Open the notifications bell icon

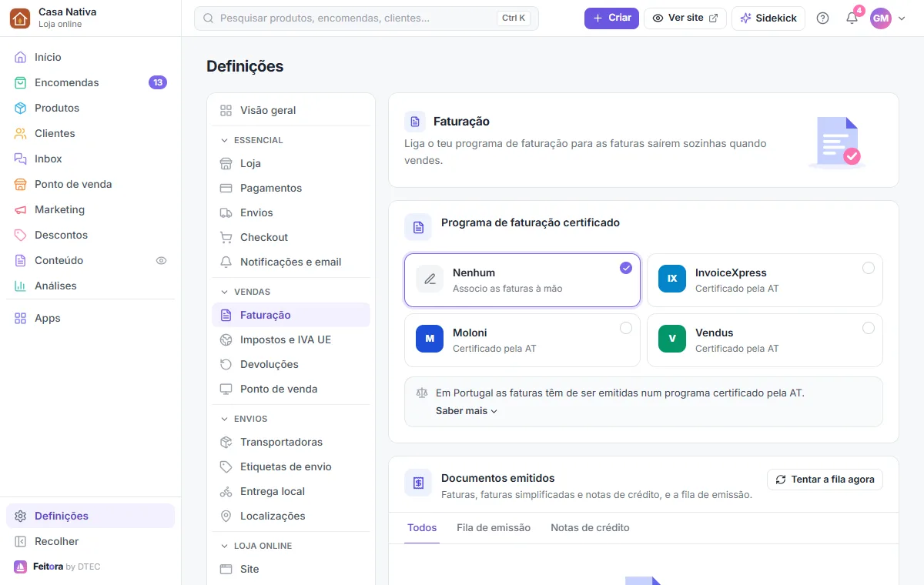852,18
